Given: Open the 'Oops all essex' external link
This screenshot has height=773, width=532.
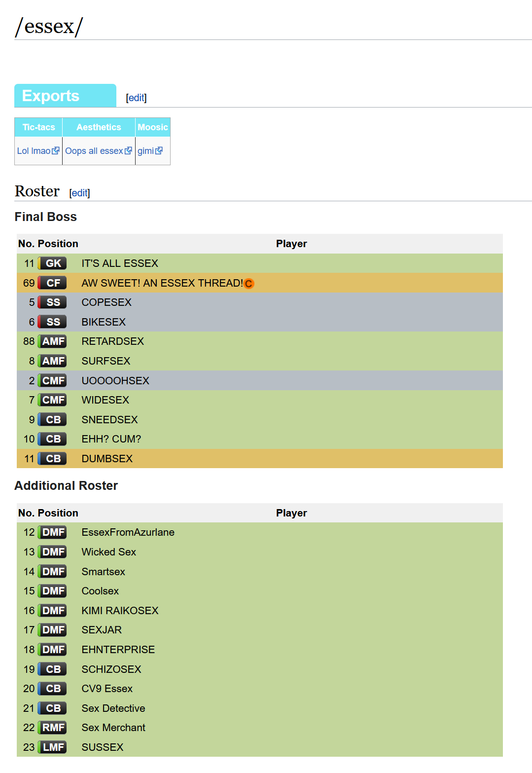Looking at the screenshot, I should (x=98, y=151).
